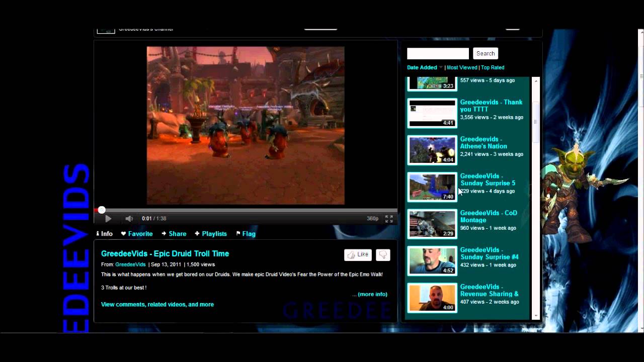Image resolution: width=644 pixels, height=362 pixels.
Task: Click the 2:29 CoD Montage thumbnail
Action: (432, 224)
